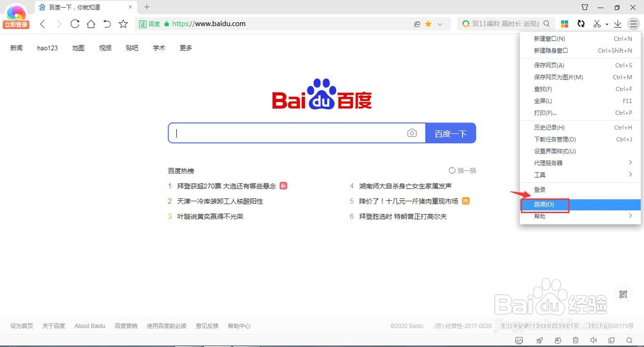Open 选项(O) in the menu
This screenshot has width=644, height=347.
click(x=580, y=204)
